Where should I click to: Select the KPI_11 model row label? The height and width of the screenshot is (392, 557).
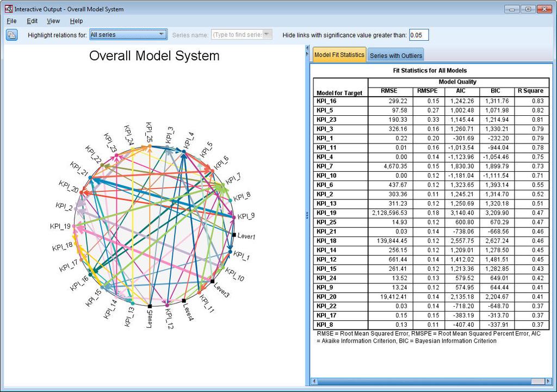coord(326,147)
